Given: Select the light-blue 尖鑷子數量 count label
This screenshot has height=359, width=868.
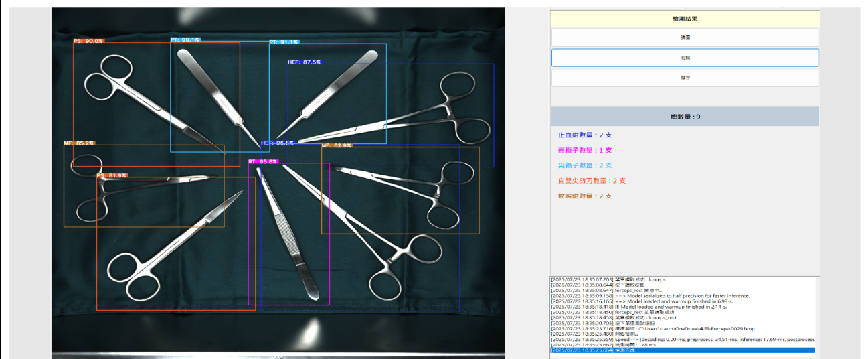Looking at the screenshot, I should (585, 165).
